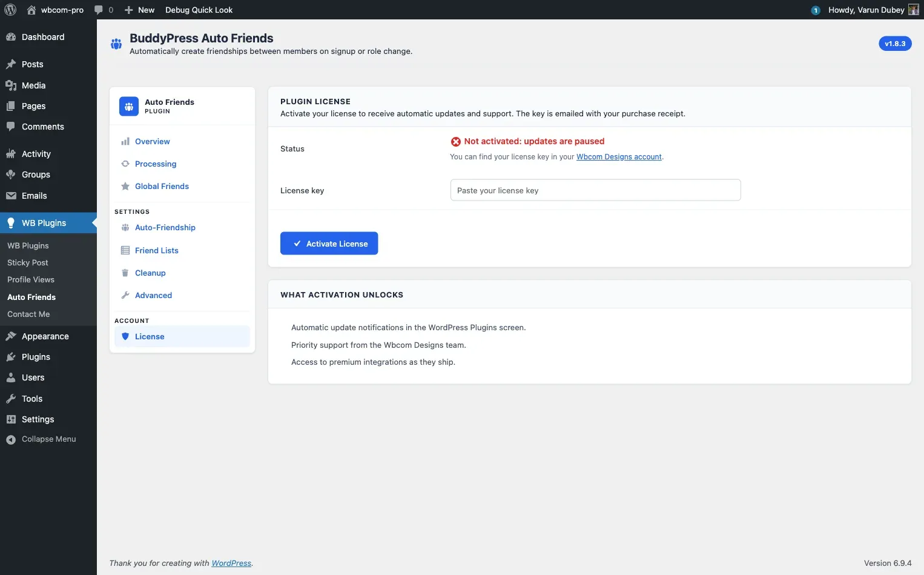This screenshot has height=575, width=924.
Task: Focus the Paste your license key field
Action: 595,190
